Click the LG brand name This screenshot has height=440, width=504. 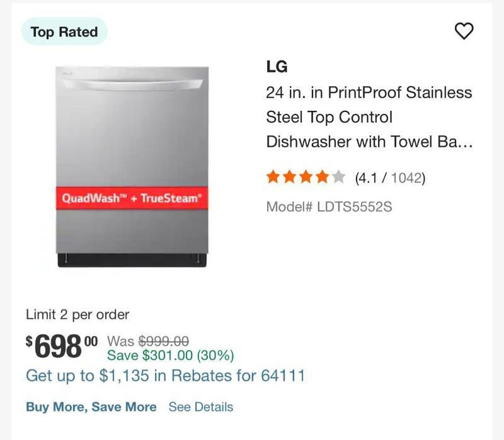(277, 67)
